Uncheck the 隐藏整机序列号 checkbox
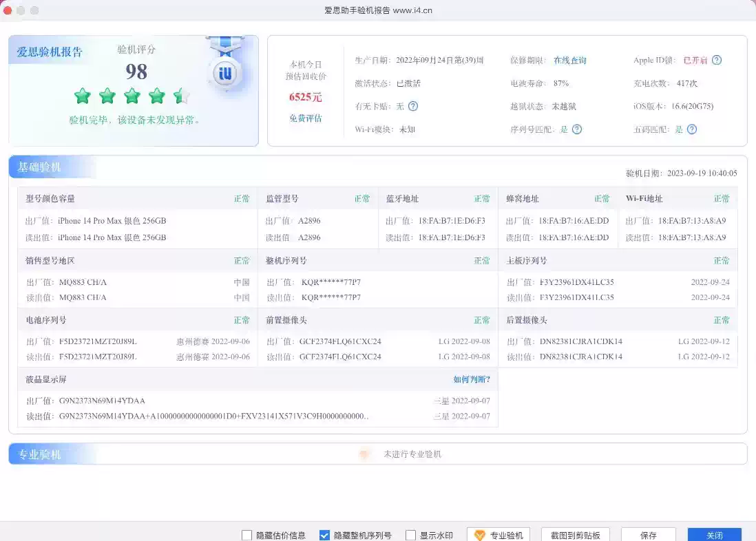The image size is (756, 541). (x=325, y=535)
